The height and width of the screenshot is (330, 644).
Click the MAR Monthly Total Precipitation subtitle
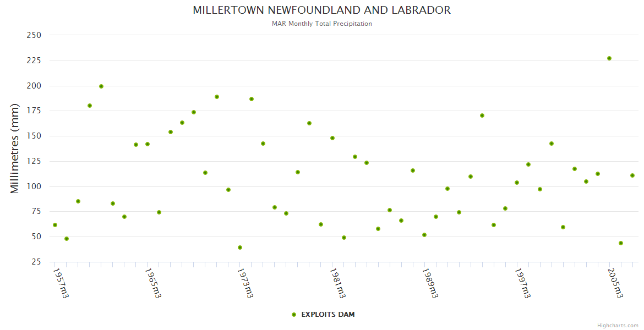point(321,24)
